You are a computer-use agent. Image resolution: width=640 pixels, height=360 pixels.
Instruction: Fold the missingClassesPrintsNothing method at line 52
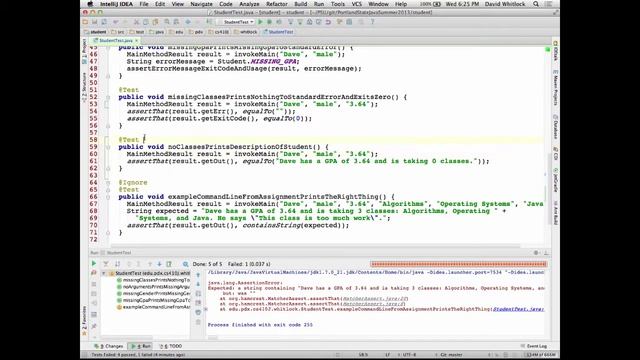(x=108, y=97)
